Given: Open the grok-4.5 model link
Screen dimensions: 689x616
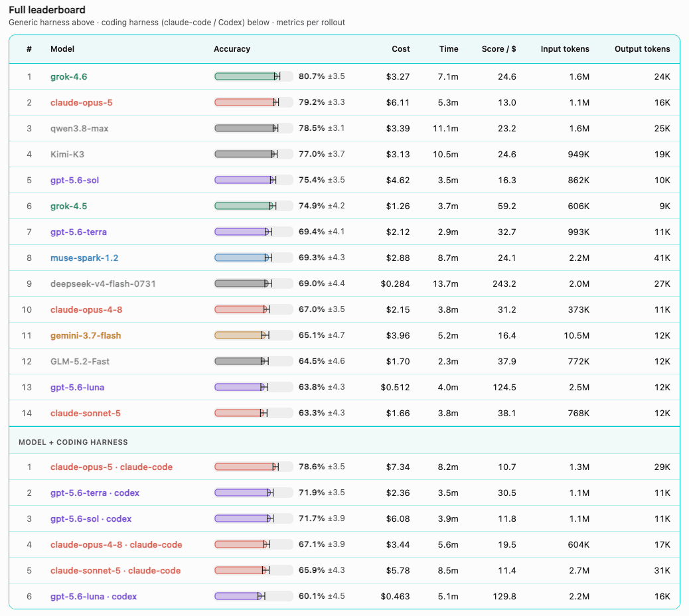Looking at the screenshot, I should tap(68, 206).
